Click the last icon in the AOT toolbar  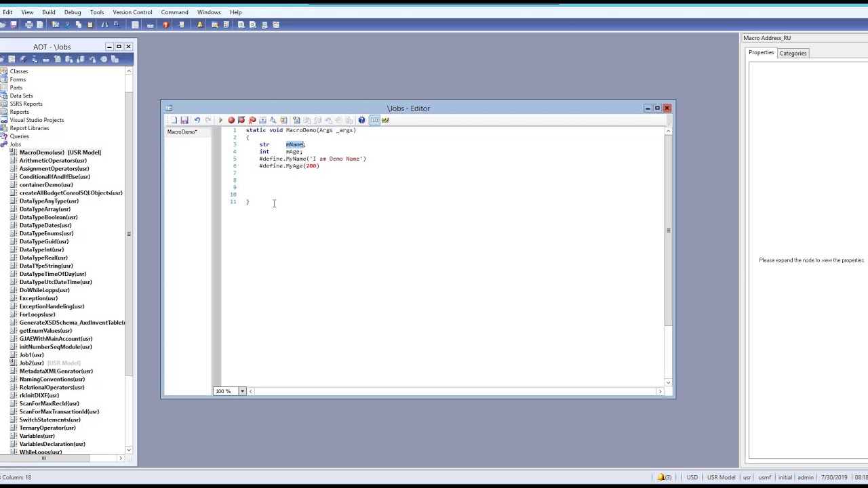pos(115,59)
